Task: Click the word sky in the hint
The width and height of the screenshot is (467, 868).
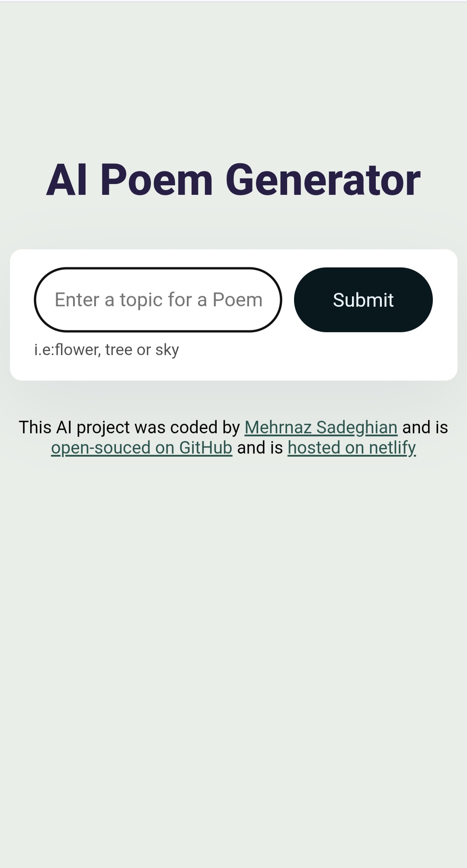Action: (x=167, y=350)
